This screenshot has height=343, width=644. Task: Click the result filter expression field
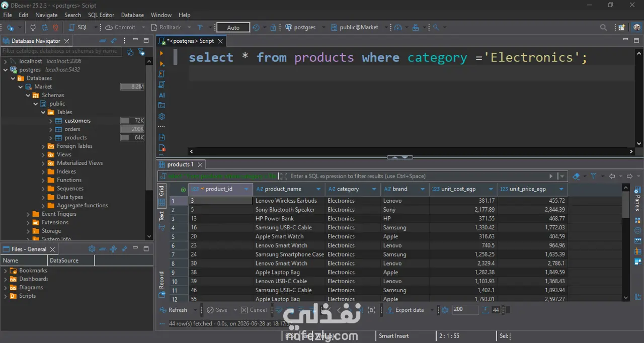pos(418,176)
